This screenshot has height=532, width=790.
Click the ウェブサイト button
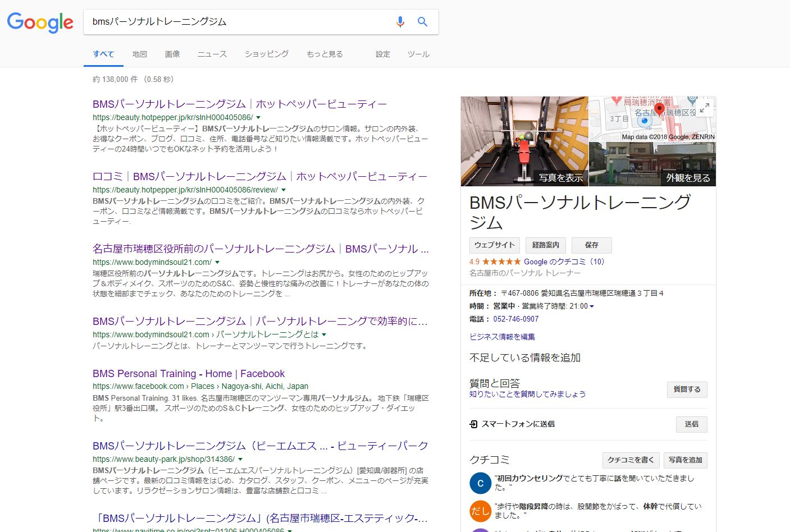pyautogui.click(x=495, y=245)
